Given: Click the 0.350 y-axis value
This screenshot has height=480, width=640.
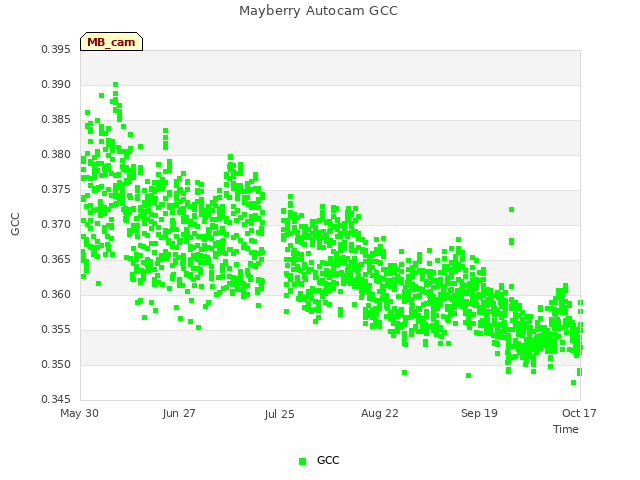Looking at the screenshot, I should pyautogui.click(x=56, y=364).
